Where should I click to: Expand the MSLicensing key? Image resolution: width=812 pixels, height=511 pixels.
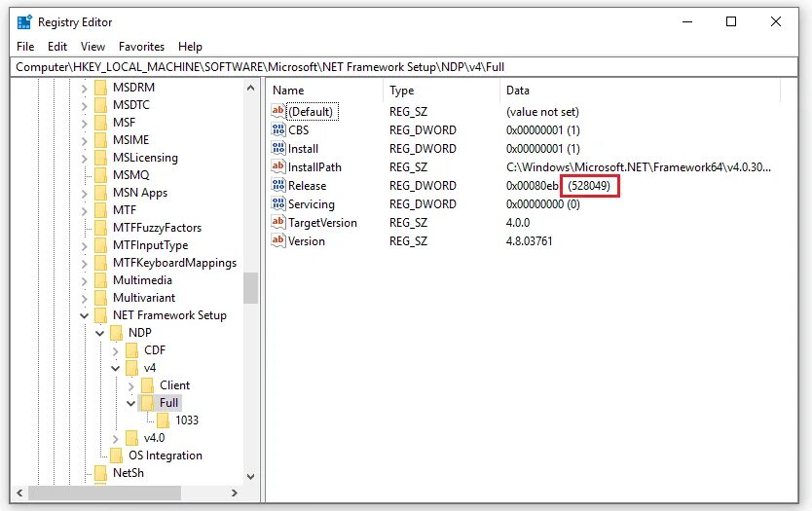point(85,159)
